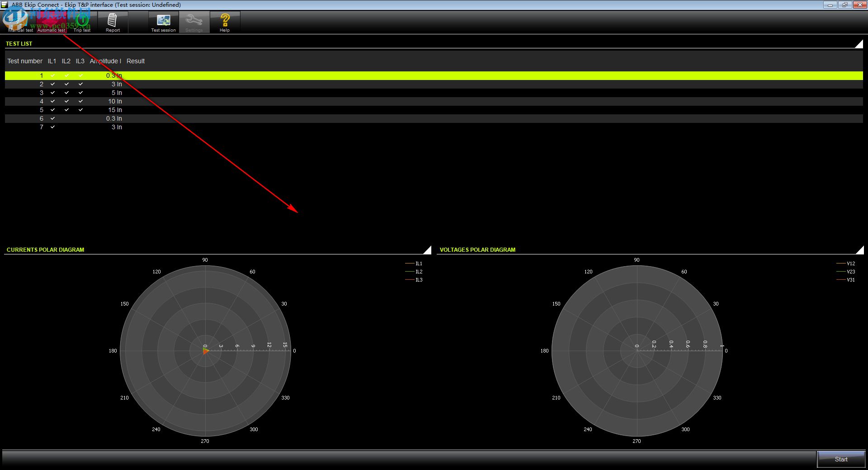The width and height of the screenshot is (868, 470).
Task: Click the VOLTAGES POLAR DIAGRAM title
Action: (477, 249)
